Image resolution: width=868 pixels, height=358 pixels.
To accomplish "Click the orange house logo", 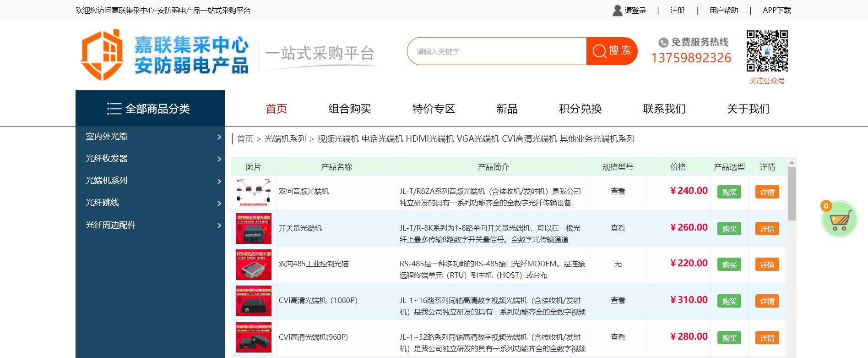I will click(x=102, y=55).
